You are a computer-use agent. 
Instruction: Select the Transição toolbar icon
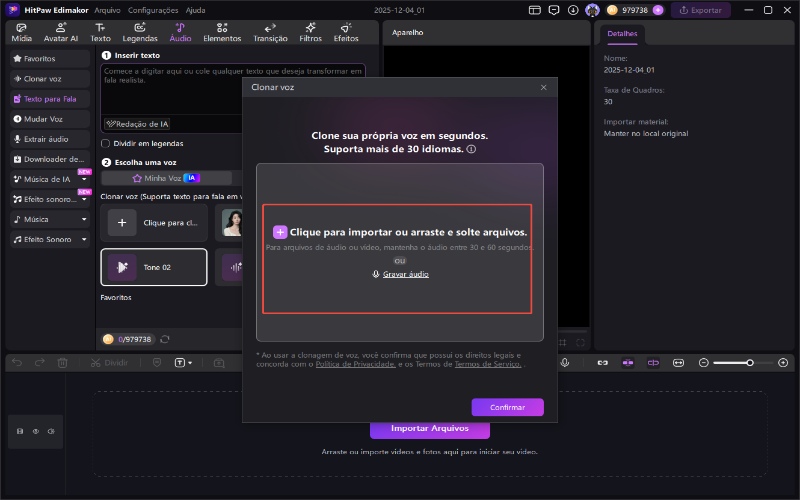point(270,32)
